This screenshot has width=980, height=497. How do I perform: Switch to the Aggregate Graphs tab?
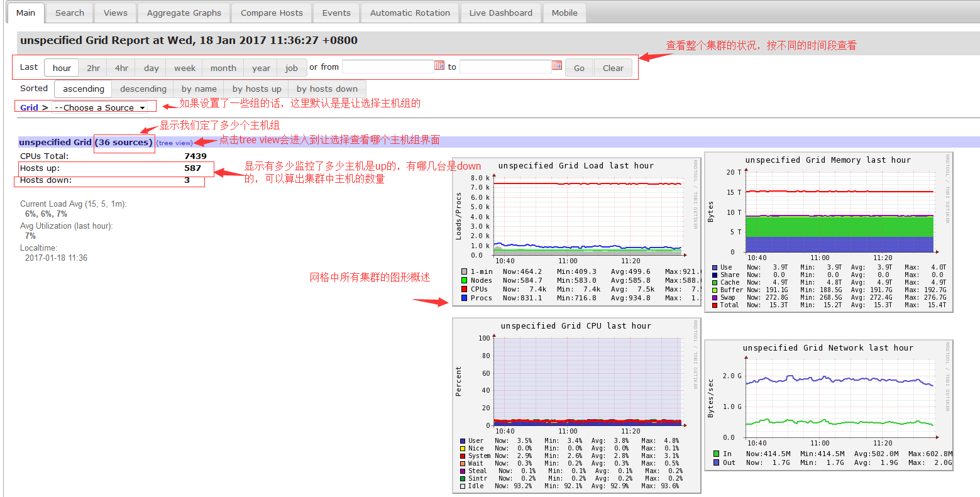click(x=184, y=13)
